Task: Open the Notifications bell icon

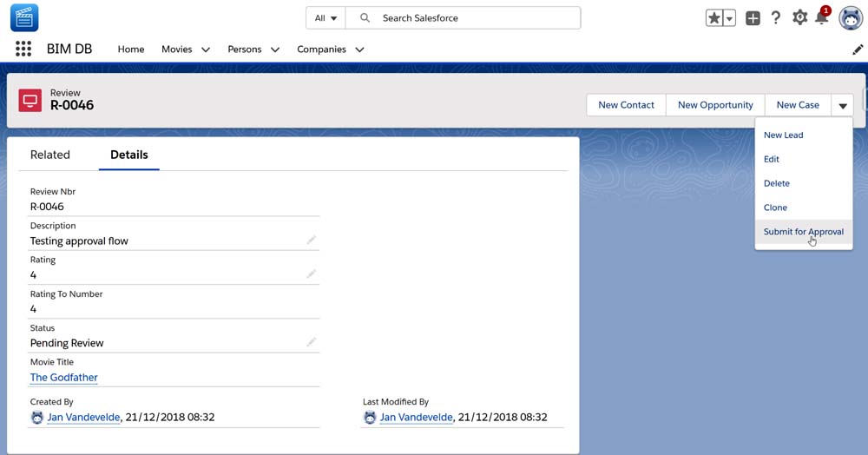Action: (x=822, y=16)
